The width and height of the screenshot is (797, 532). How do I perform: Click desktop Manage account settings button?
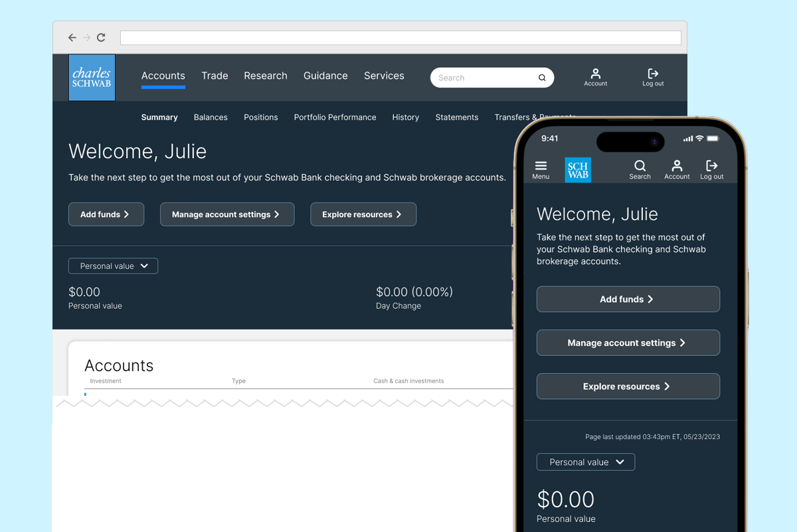(227, 215)
